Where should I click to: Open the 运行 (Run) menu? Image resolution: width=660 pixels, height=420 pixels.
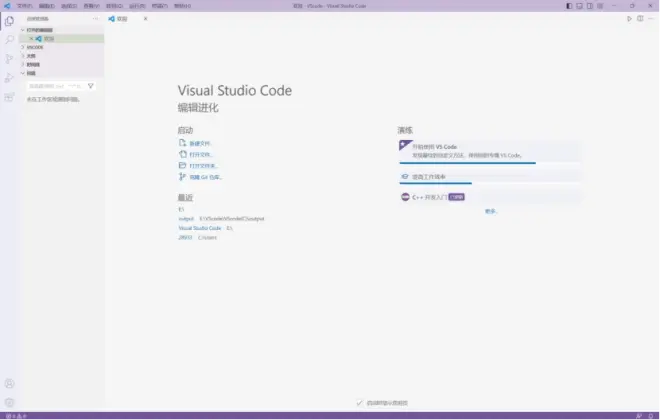pyautogui.click(x=137, y=6)
